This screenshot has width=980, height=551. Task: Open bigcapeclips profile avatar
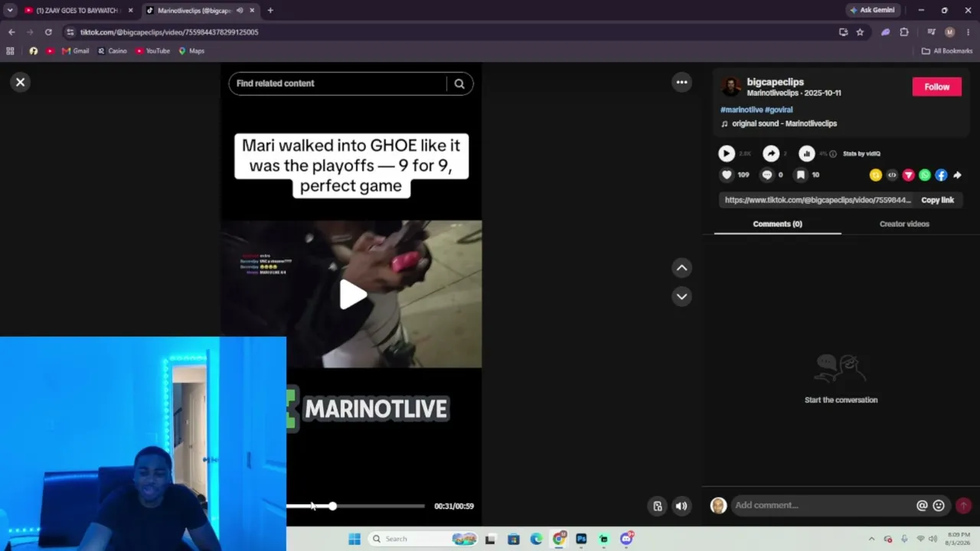click(x=731, y=86)
